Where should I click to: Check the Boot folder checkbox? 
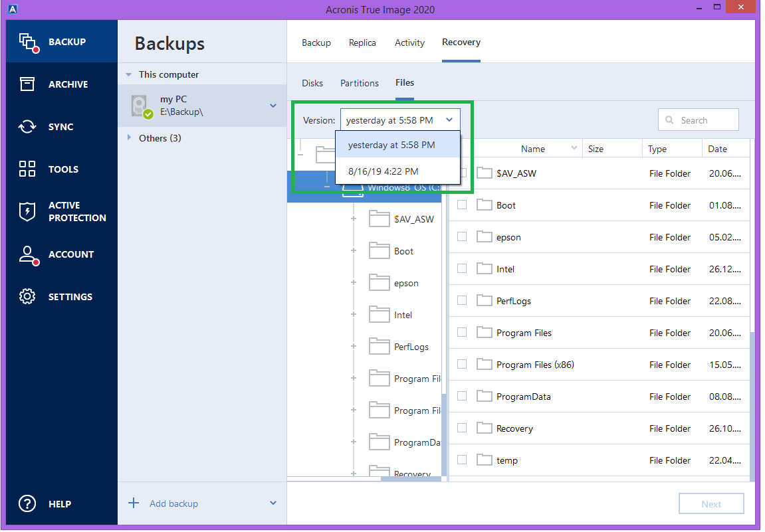click(x=462, y=205)
